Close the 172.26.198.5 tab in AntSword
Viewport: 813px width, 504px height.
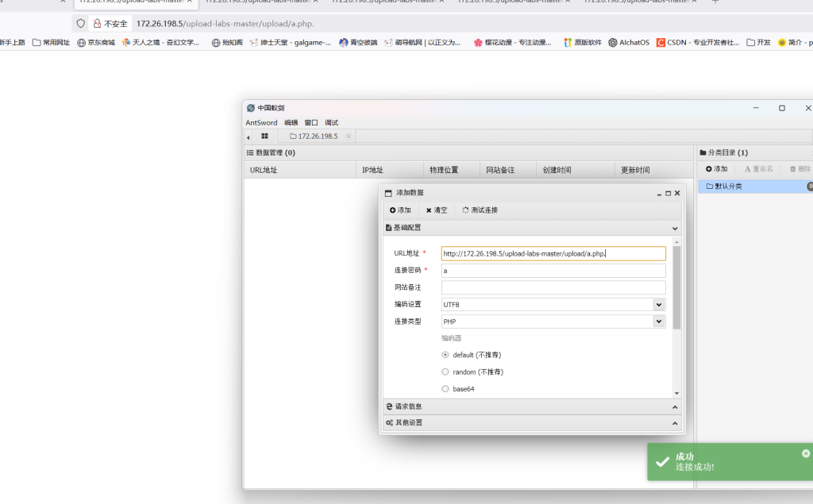(x=349, y=137)
